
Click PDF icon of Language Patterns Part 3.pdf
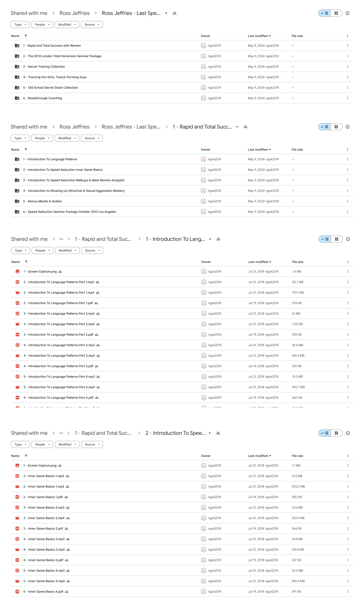pyautogui.click(x=18, y=366)
